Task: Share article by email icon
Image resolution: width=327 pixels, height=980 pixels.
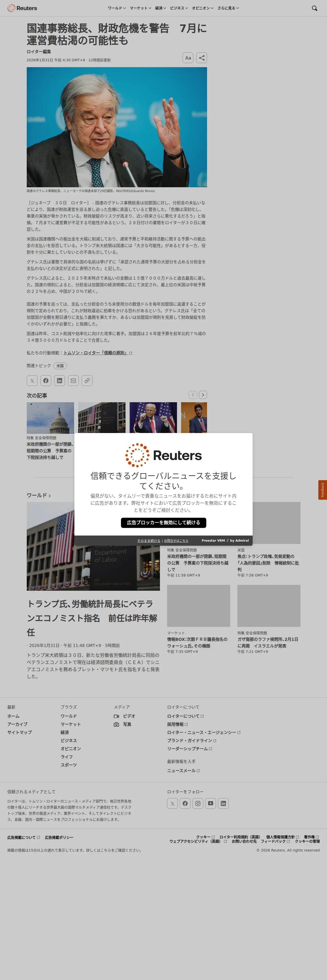Action: [73, 380]
